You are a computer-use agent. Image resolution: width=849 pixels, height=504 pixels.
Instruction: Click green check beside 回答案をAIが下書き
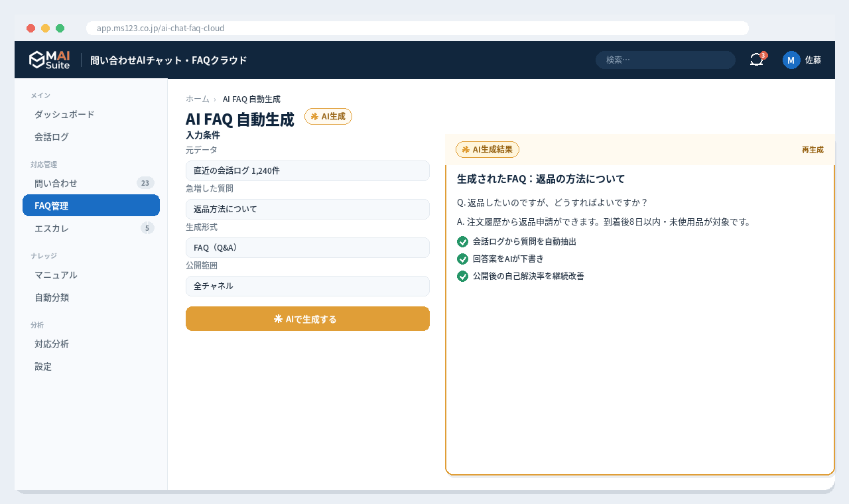pos(463,259)
